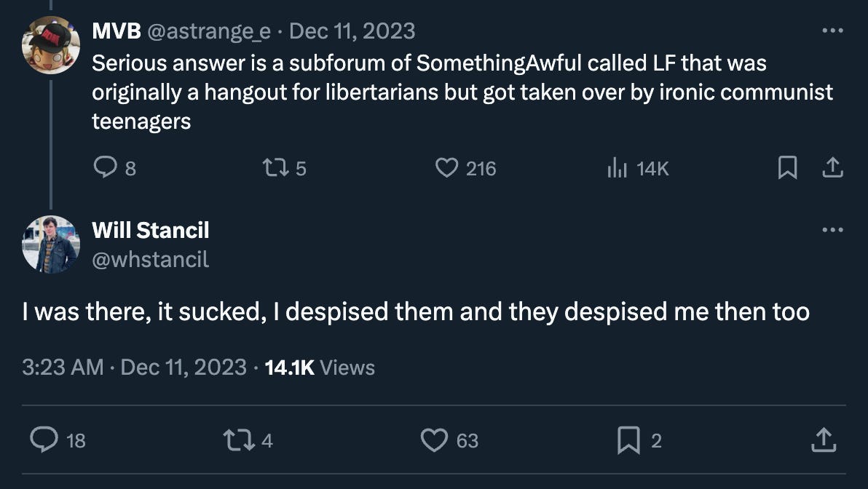Share Will Stancil's tweet
This screenshot has height=489, width=868.
(x=823, y=440)
